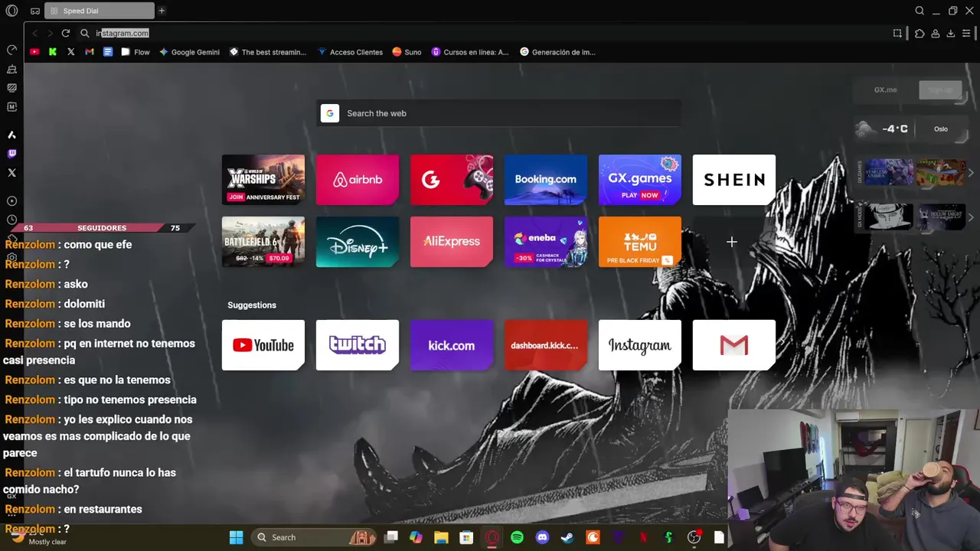Expand GX Mods row with right chevron

click(971, 217)
